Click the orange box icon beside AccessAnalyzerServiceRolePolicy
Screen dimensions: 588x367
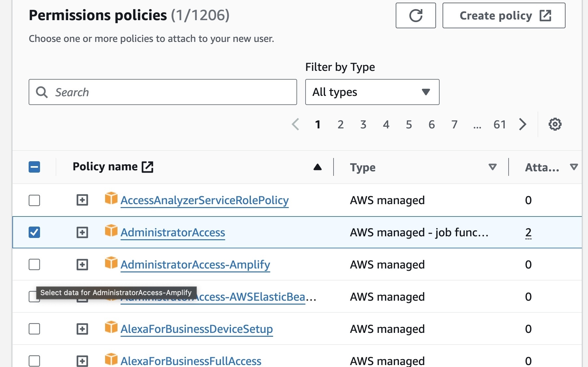[111, 198]
